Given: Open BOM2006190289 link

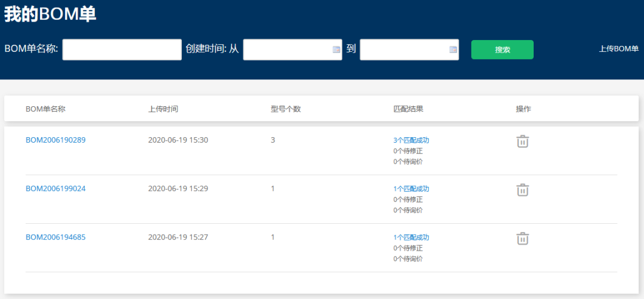Looking at the screenshot, I should click(x=55, y=140).
